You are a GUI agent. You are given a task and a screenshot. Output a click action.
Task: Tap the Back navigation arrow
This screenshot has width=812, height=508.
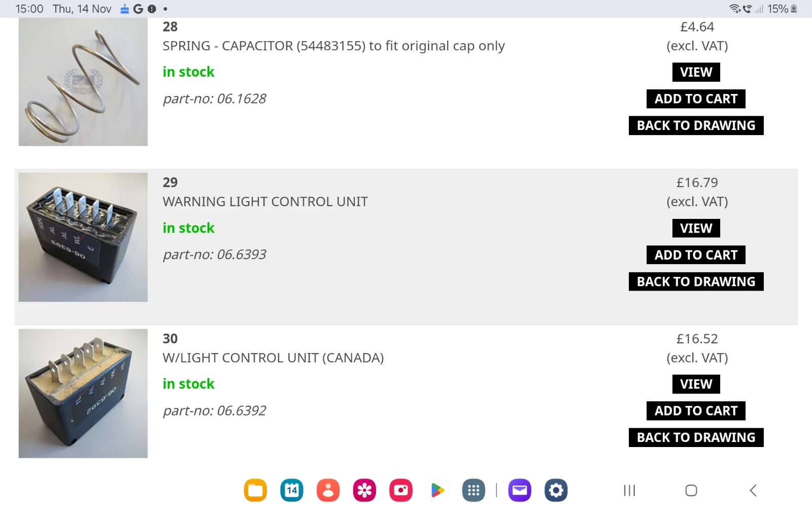[x=753, y=490]
